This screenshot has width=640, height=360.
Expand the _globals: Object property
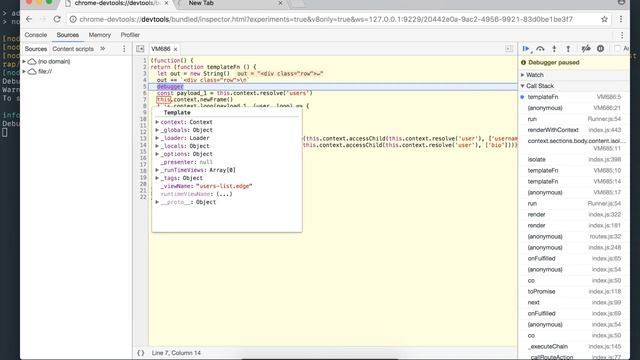pos(157,130)
